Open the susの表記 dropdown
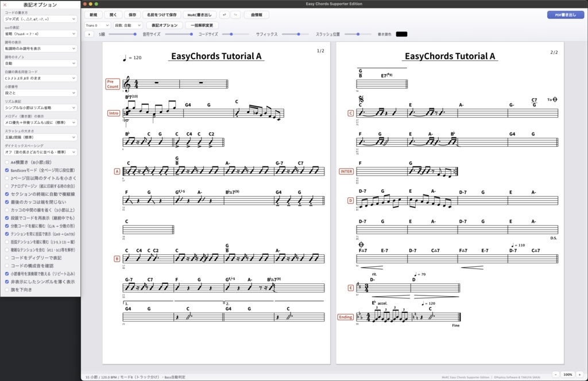This screenshot has height=381, width=588. (x=40, y=34)
